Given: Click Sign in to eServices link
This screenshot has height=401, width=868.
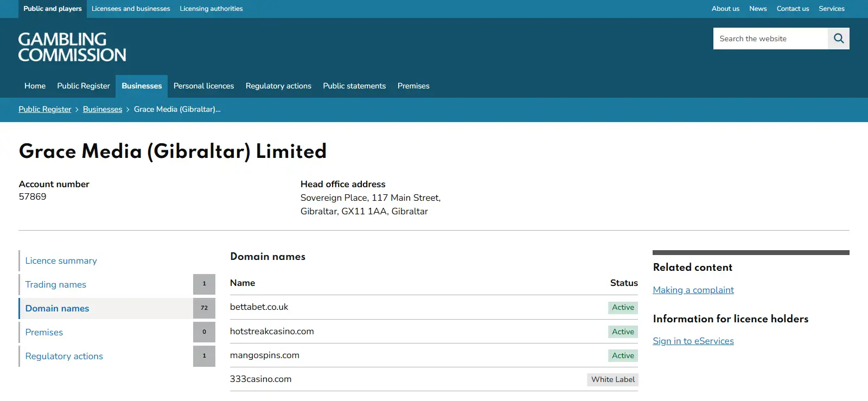Looking at the screenshot, I should [x=693, y=341].
